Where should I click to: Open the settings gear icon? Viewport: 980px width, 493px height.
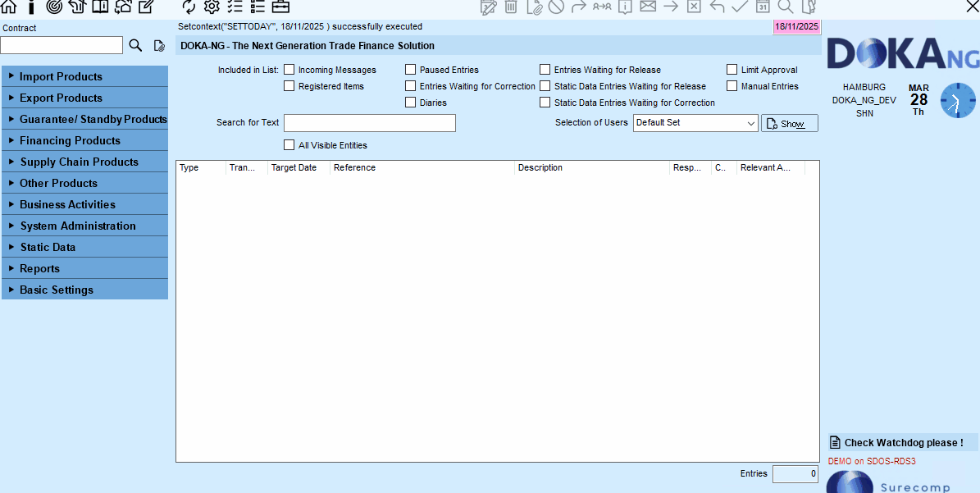[x=212, y=7]
